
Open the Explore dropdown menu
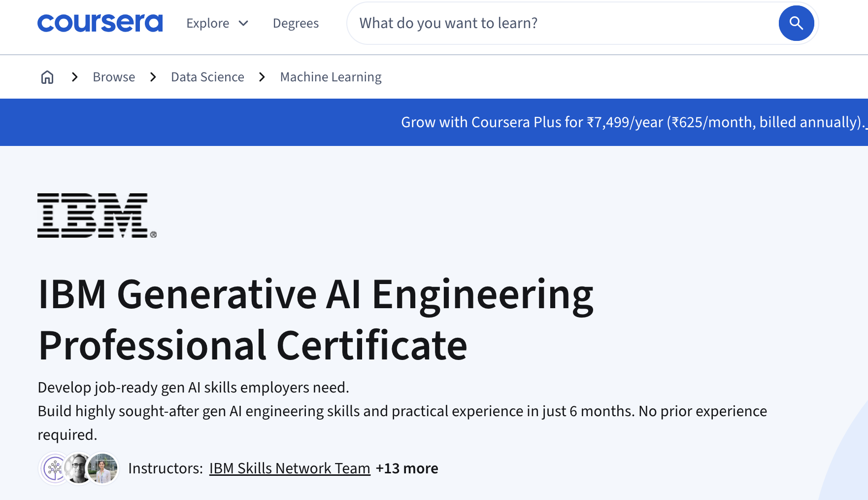point(217,23)
